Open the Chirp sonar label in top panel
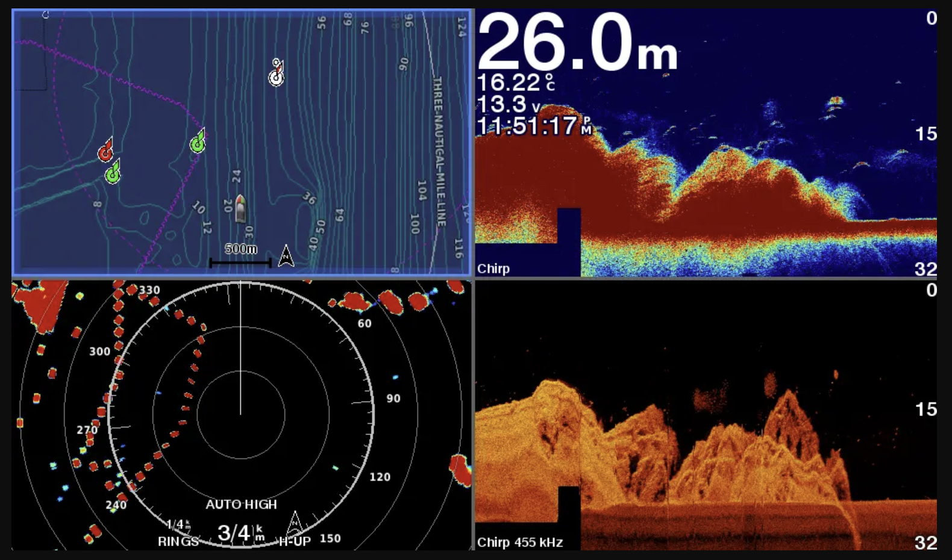 coord(493,269)
